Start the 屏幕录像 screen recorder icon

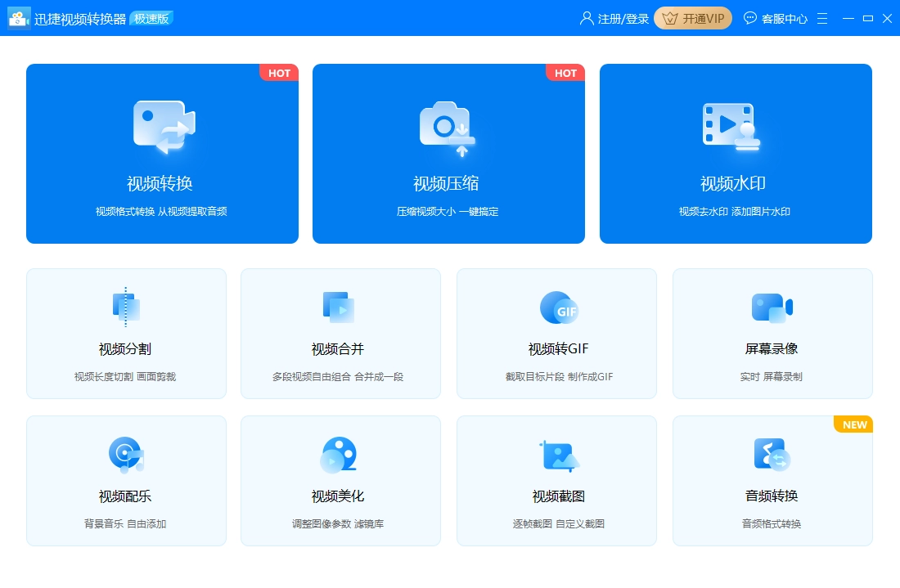pyautogui.click(x=772, y=307)
